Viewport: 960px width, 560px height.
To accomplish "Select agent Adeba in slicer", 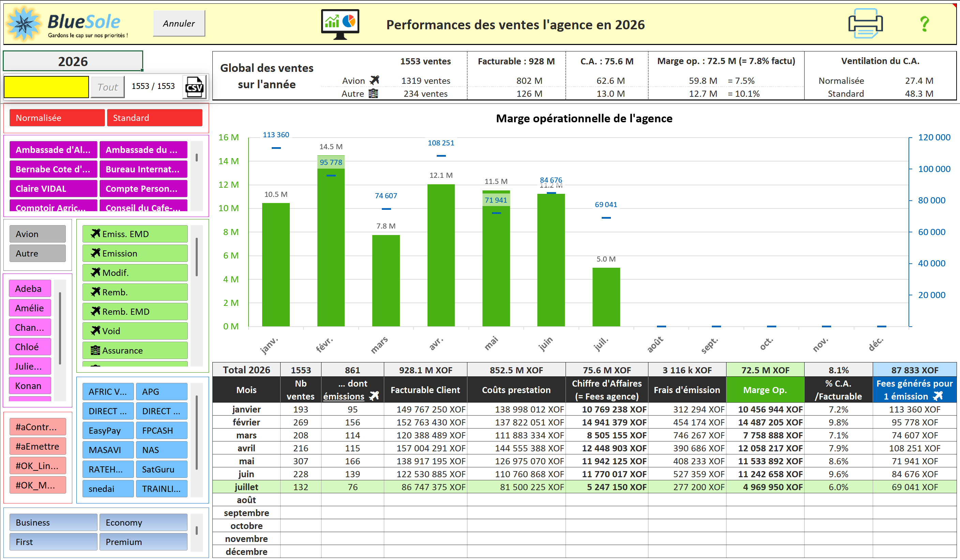I will [x=30, y=289].
